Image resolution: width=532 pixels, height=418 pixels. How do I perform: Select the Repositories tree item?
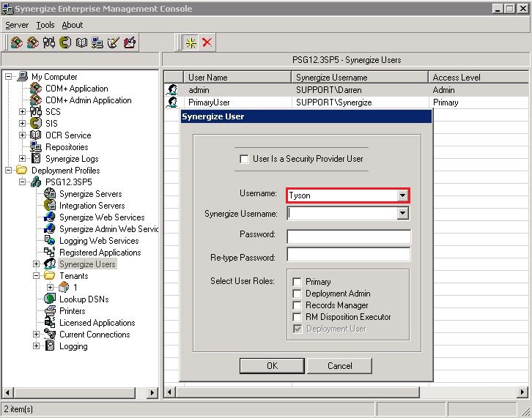point(67,147)
